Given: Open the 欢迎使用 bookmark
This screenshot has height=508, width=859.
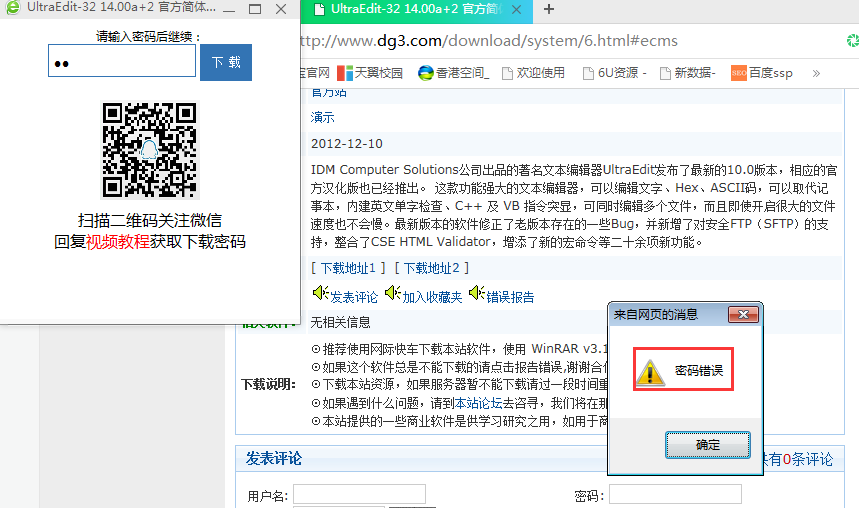Looking at the screenshot, I should tap(533, 73).
